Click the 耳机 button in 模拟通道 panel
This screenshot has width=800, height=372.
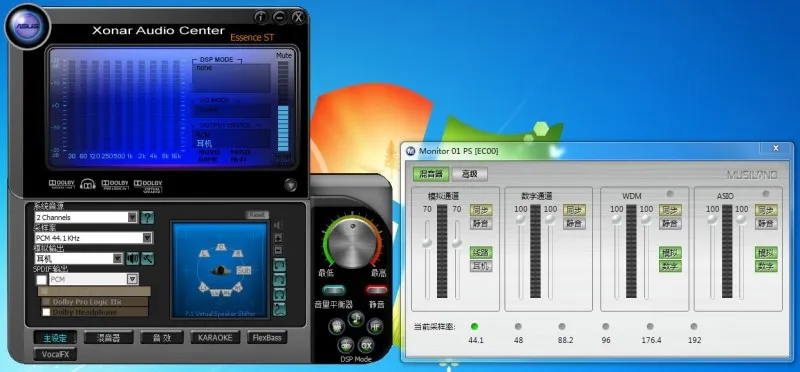481,266
